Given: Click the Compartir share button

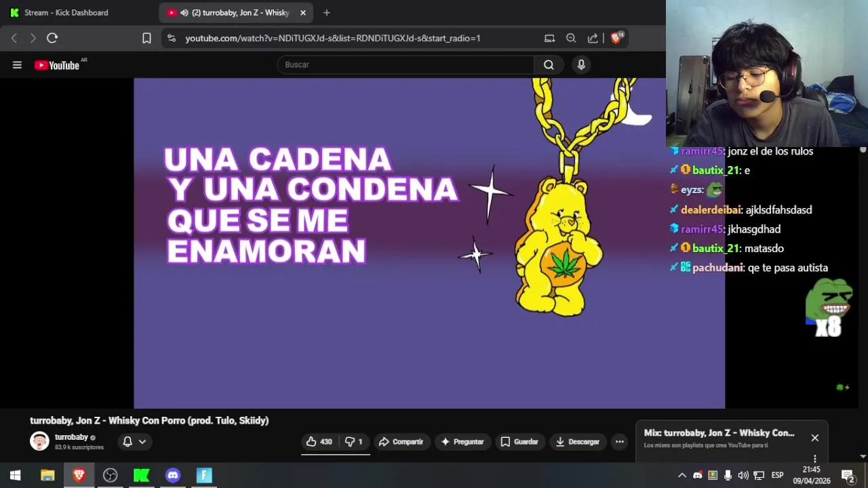Looking at the screenshot, I should tap(401, 441).
